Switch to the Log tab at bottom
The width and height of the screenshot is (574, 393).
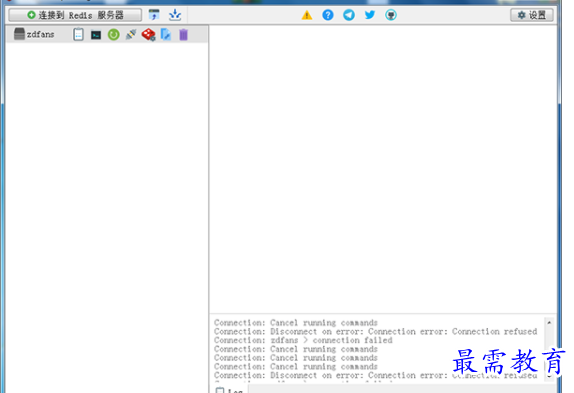coord(230,390)
